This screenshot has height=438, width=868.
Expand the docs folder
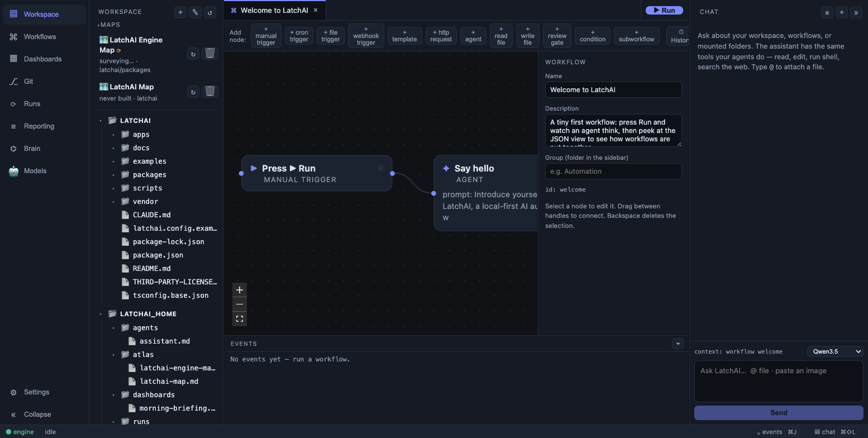(x=113, y=148)
